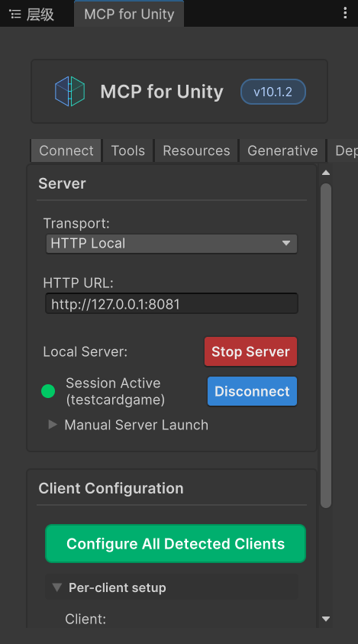The image size is (358, 644).
Task: Open the 层级 hierarchy panel tab
Action: tap(33, 15)
